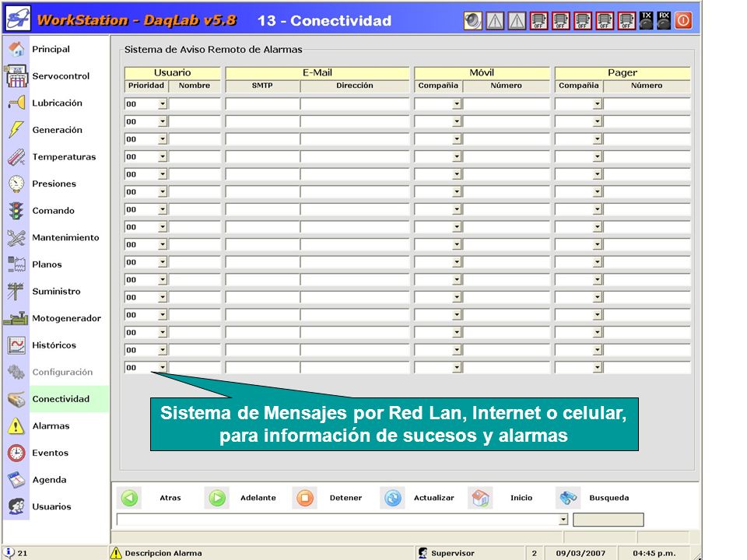The image size is (747, 560).
Task: Open the Servocontrol panel icon
Action: point(16,75)
